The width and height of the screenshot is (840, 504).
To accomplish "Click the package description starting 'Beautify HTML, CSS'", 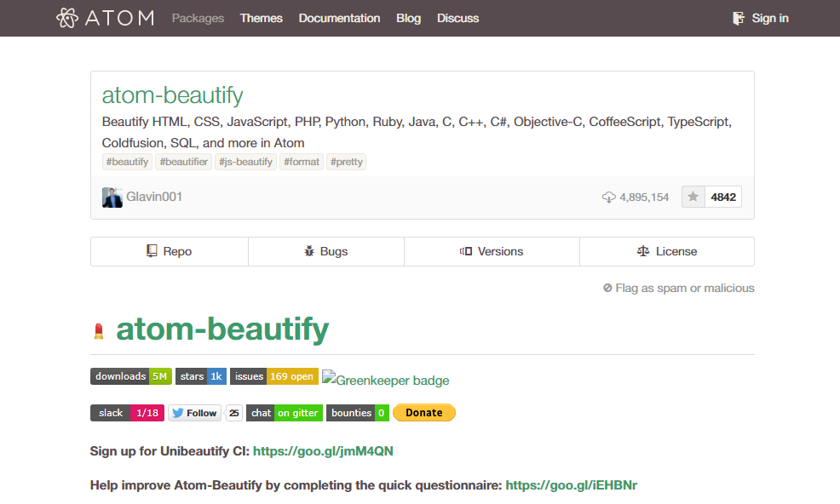I will tap(417, 132).
